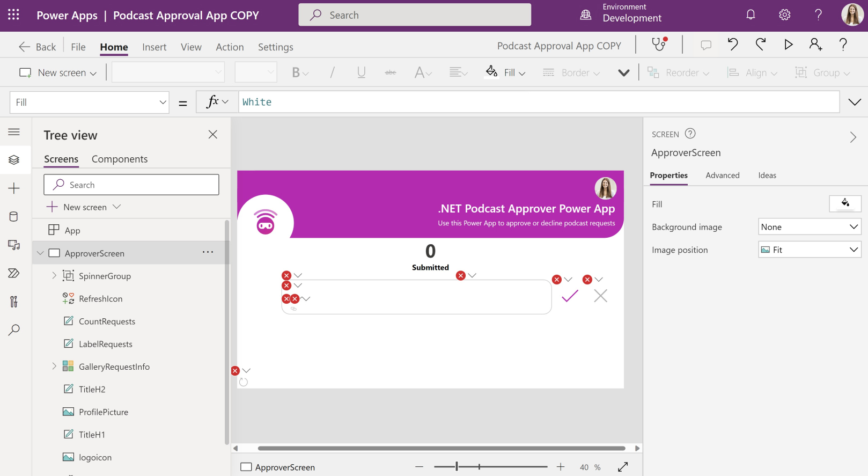This screenshot has width=868, height=476.
Task: Open the File menu
Action: tap(78, 47)
